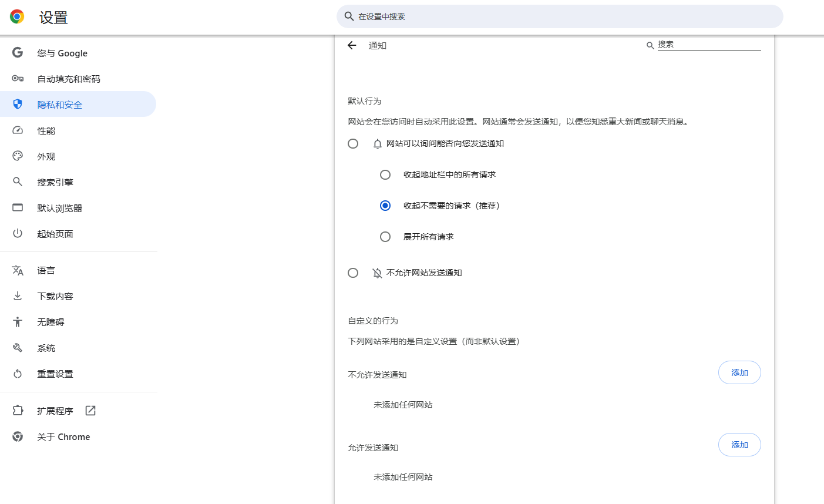
Task: Click the 通知 page heading text
Action: click(377, 45)
